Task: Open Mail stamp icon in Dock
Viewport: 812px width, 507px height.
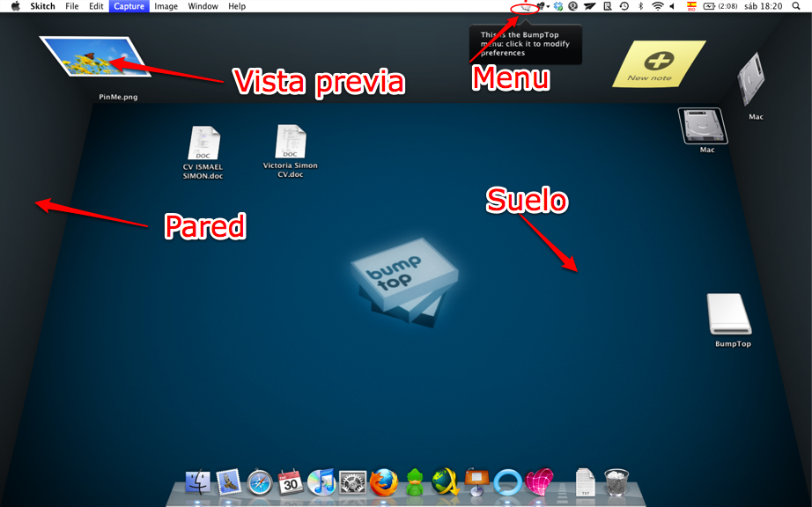Action: pos(228,482)
